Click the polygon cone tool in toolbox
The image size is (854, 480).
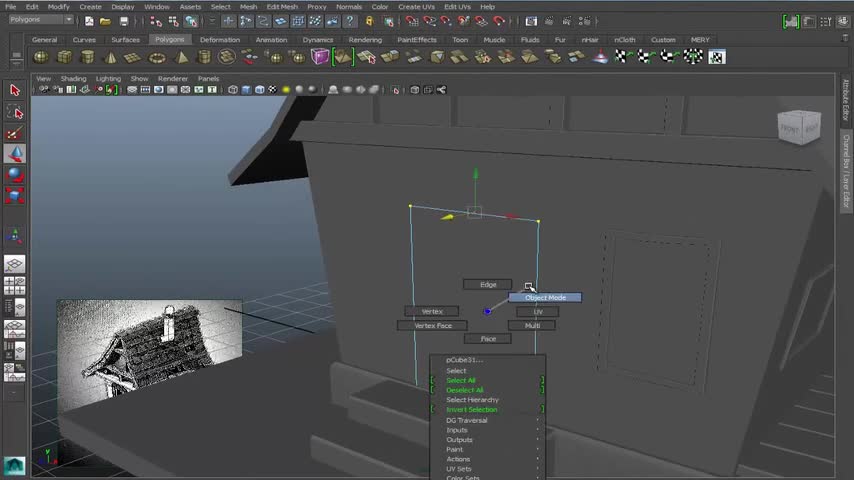[15, 154]
